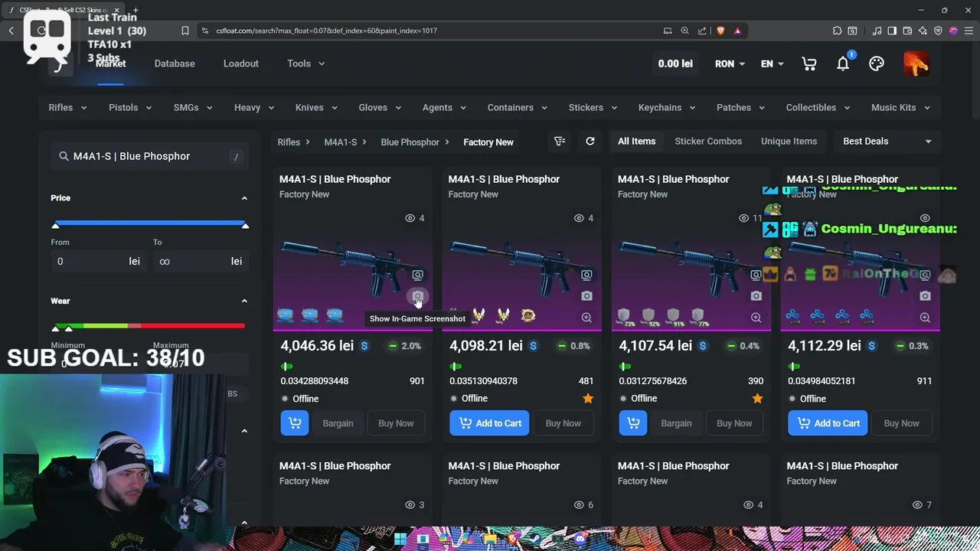Bookmark this page in the browser
980x551 pixels.
(185, 31)
